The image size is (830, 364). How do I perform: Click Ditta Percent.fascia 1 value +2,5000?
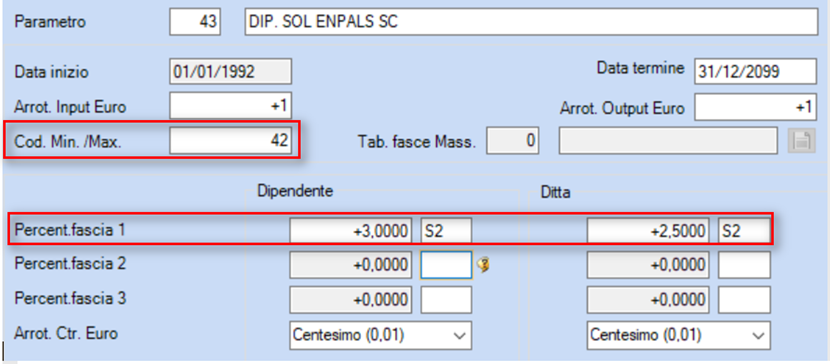click(x=648, y=231)
